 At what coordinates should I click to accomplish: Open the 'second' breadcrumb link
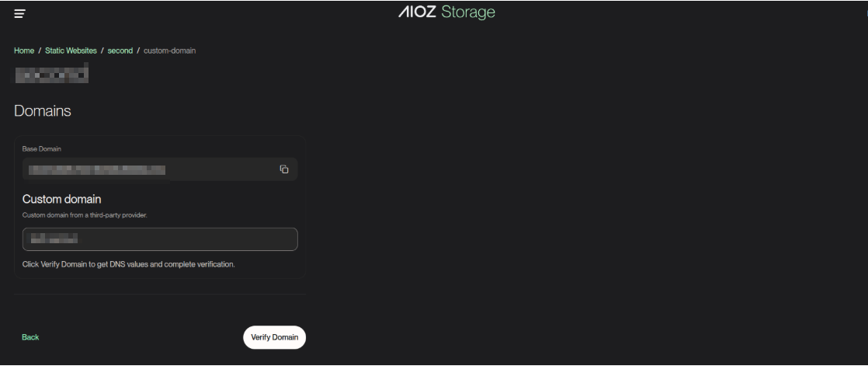(120, 51)
